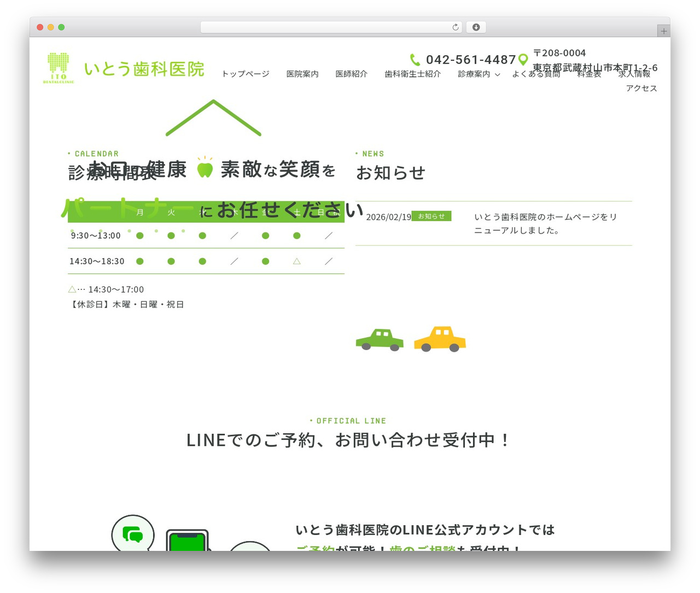The height and width of the screenshot is (593, 700).
Task: Click the 14:30～18:30 time row label
Action: 97,261
